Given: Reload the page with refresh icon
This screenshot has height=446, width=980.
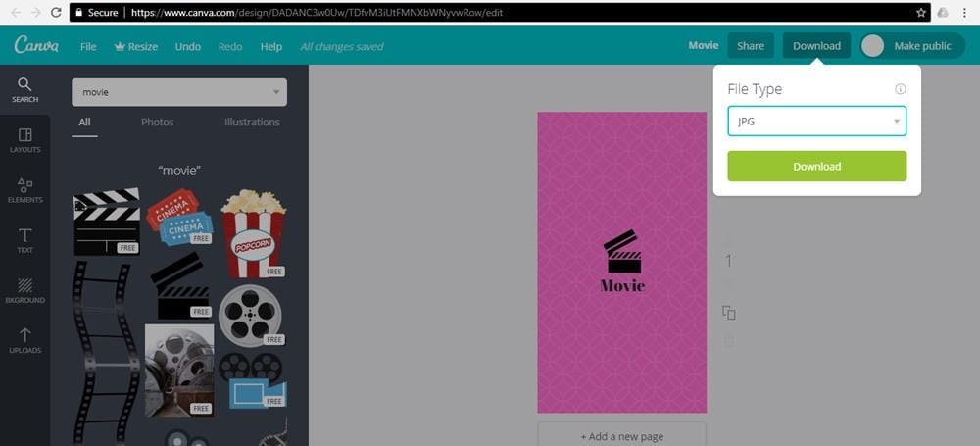Looking at the screenshot, I should [x=56, y=12].
